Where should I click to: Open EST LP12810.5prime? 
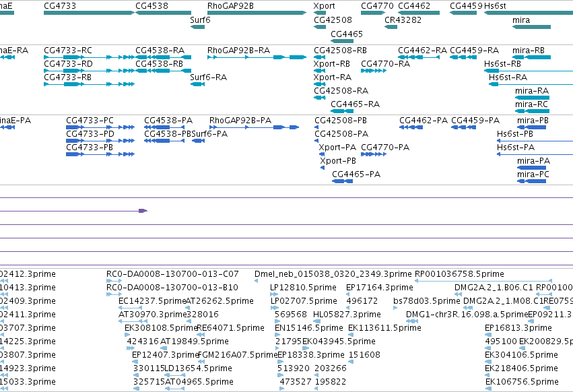tap(303, 288)
